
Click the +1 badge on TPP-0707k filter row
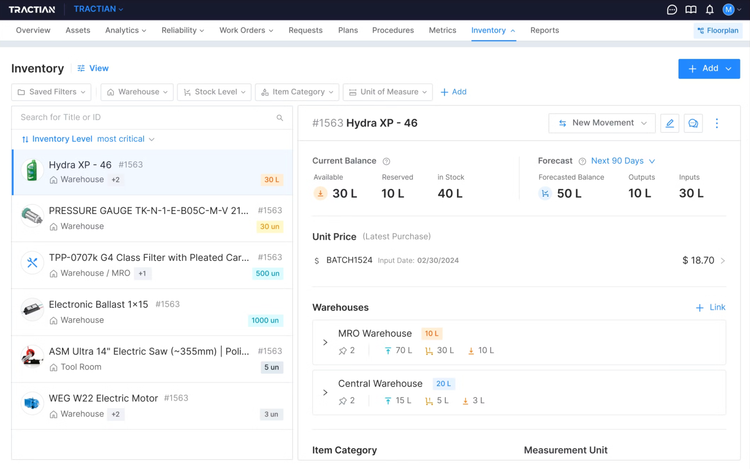tap(143, 273)
